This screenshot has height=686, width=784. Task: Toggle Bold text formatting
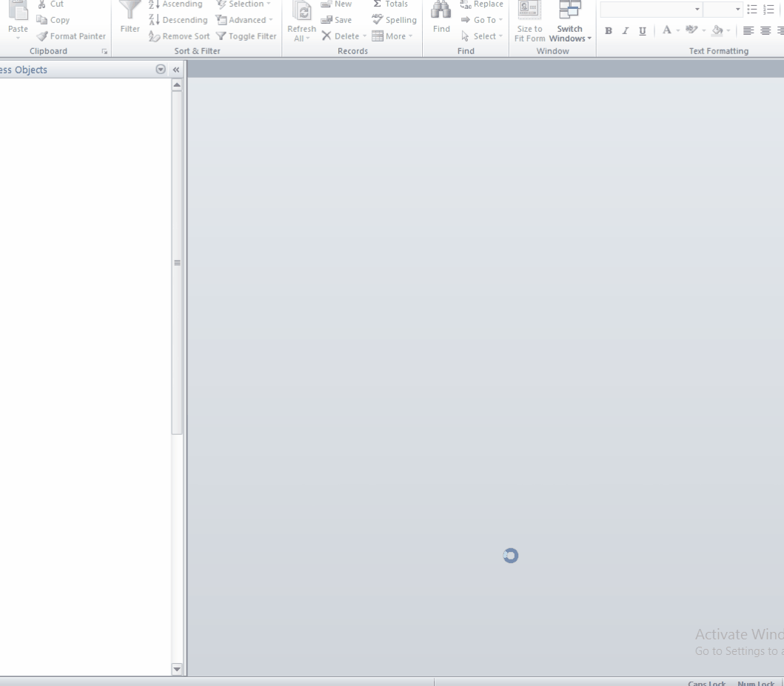[609, 30]
